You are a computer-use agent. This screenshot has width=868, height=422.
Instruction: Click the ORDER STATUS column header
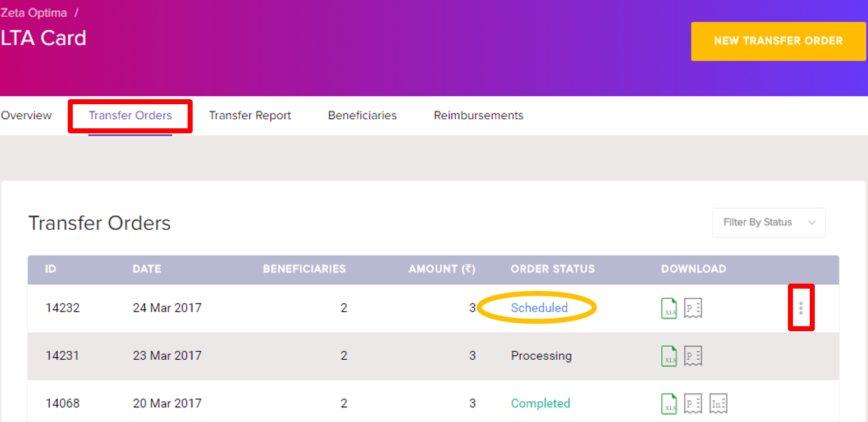click(553, 269)
